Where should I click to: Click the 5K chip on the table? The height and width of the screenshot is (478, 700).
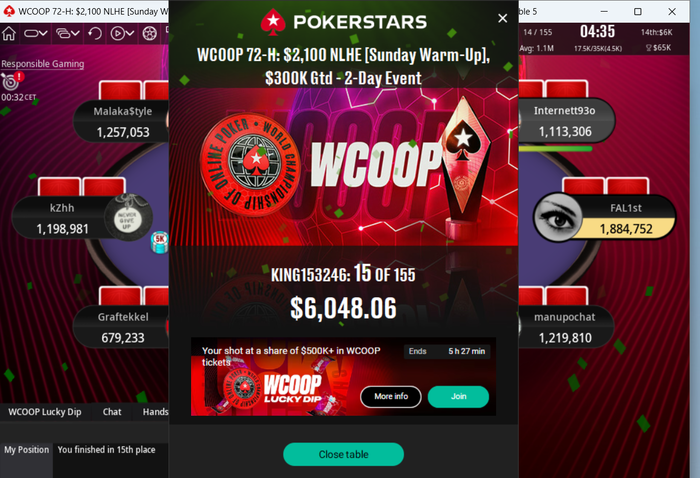pos(159,241)
